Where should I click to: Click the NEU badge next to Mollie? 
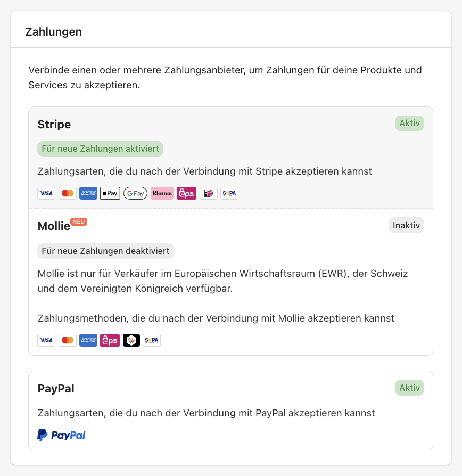[x=79, y=221]
